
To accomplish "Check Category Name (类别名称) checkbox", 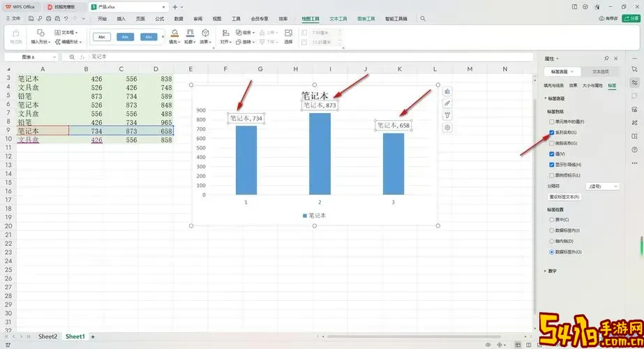I will [552, 143].
